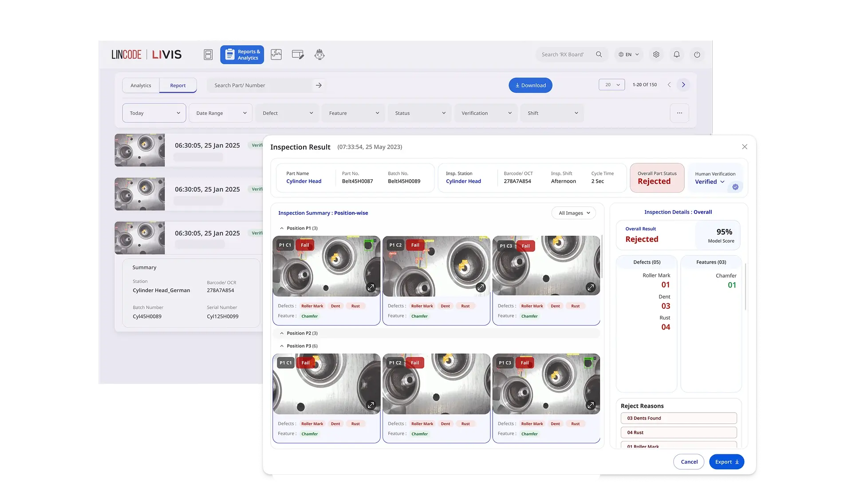
Task: Click the power logout icon
Action: 697,55
